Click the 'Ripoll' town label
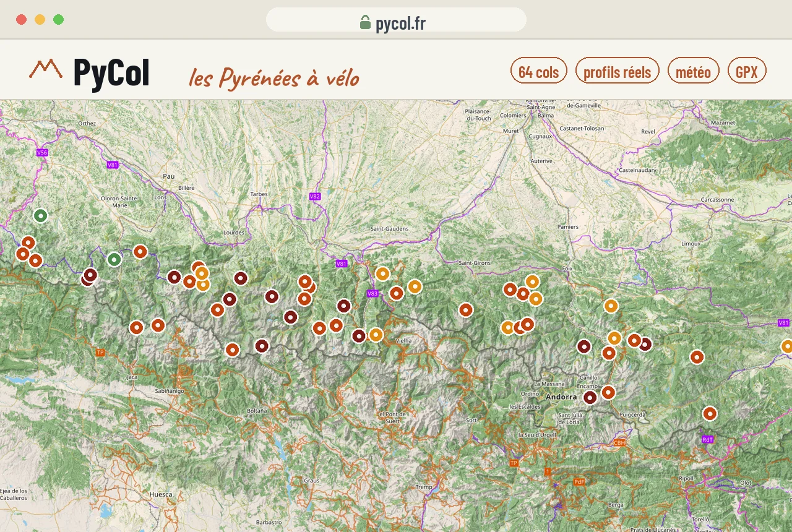Screen dimensions: 792x532 tap(686, 478)
